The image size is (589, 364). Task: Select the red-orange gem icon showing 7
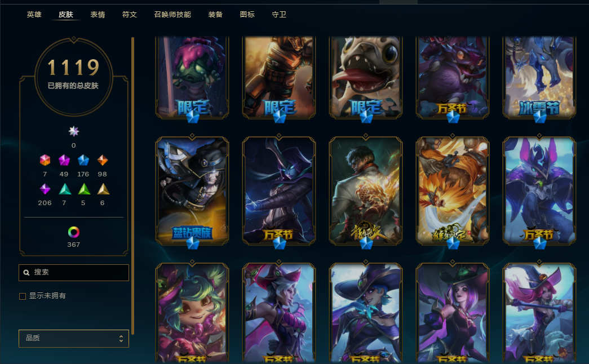[x=45, y=160]
